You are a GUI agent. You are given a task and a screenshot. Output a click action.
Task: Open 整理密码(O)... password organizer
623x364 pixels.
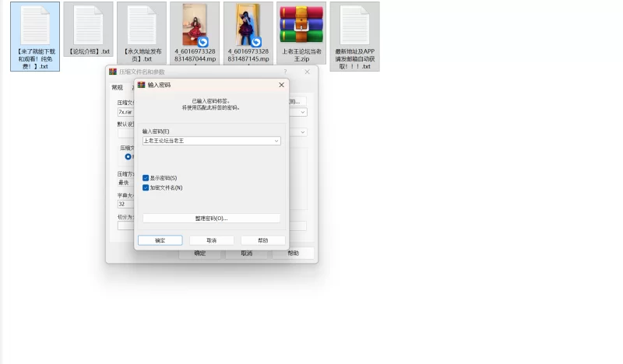(211, 219)
